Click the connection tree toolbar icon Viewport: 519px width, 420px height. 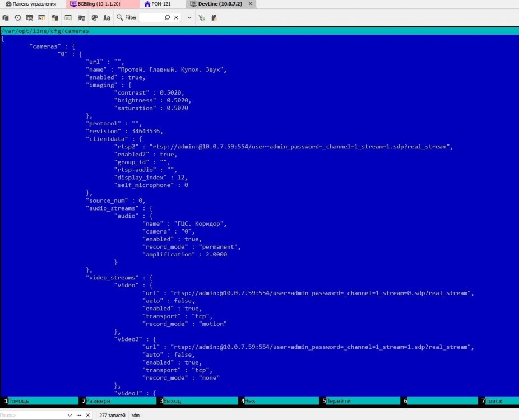tap(201, 17)
